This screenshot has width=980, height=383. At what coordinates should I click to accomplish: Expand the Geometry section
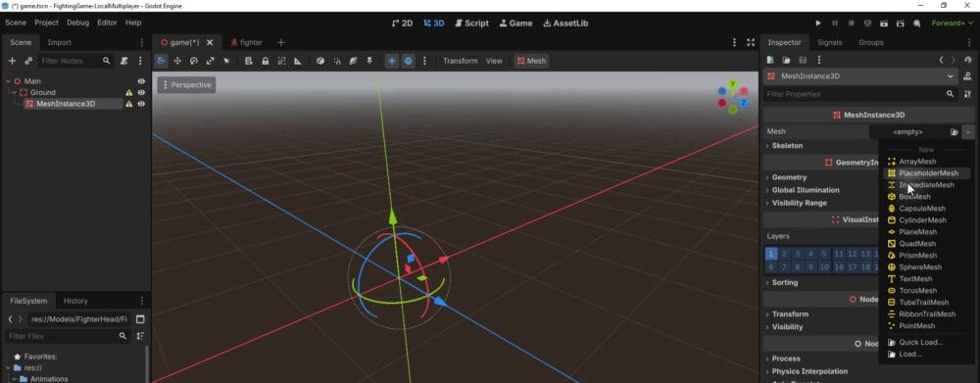[789, 177]
